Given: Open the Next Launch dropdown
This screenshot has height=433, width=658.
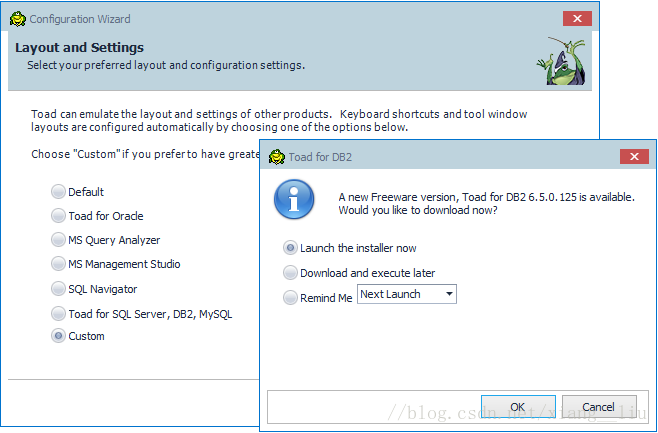Looking at the screenshot, I should 407,294.
